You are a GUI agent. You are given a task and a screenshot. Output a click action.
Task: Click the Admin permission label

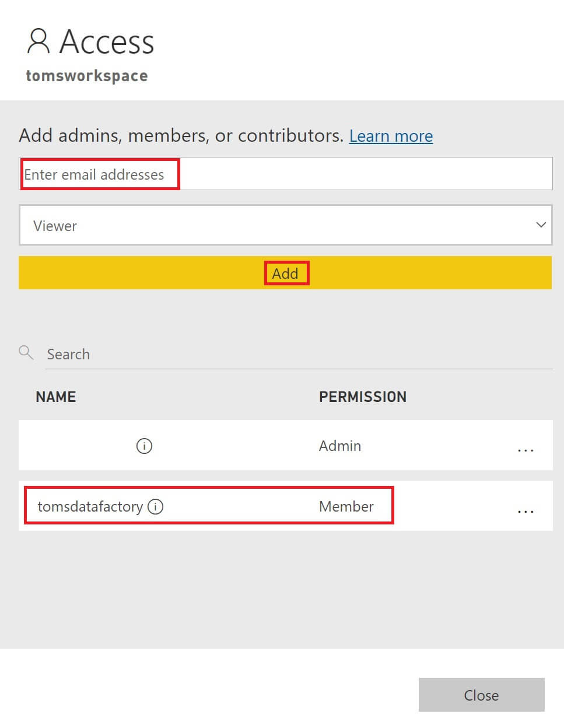tap(339, 446)
